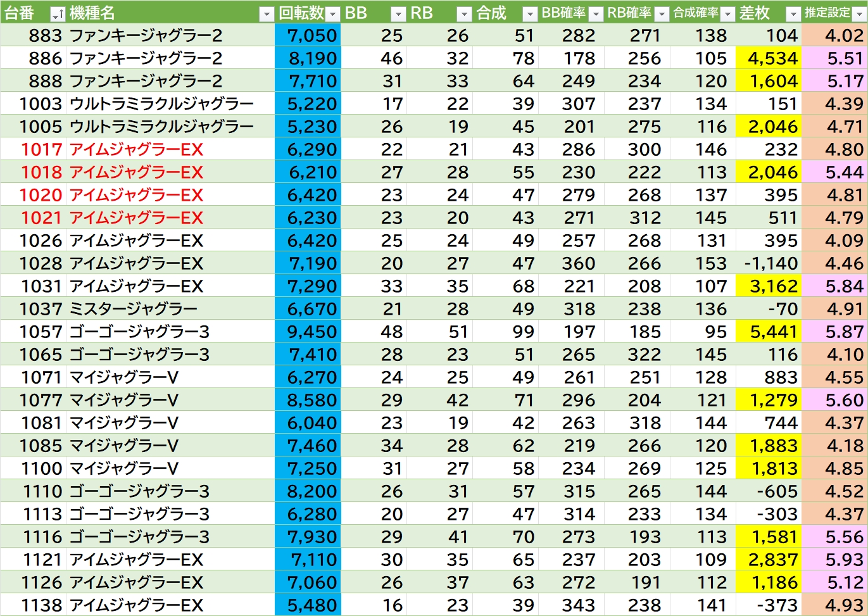Select マイジャグラーV in row 1077
This screenshot has height=616, width=868.
point(170,400)
